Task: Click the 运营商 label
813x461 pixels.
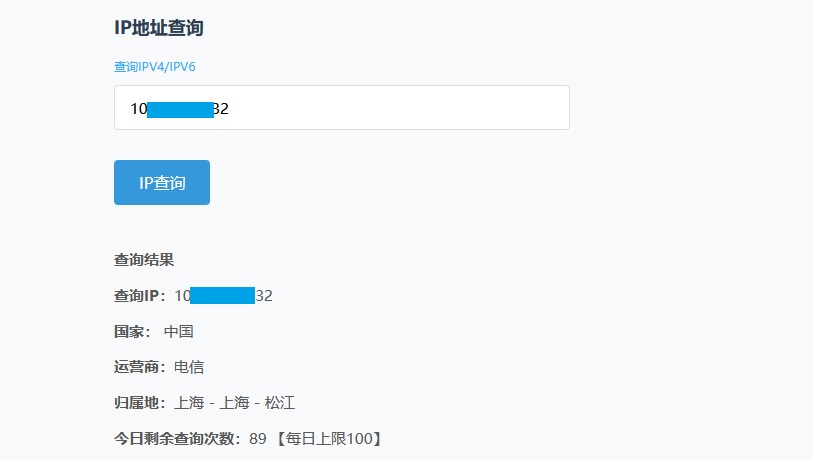Action: click(142, 368)
